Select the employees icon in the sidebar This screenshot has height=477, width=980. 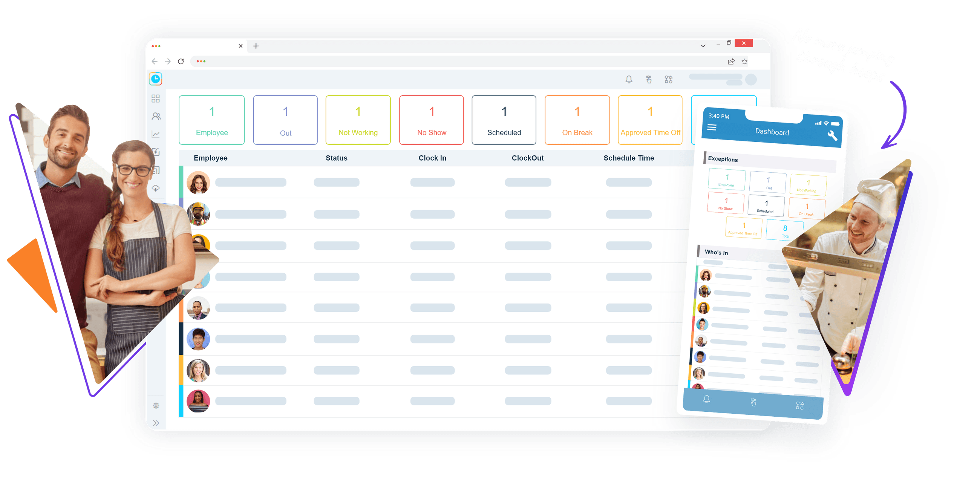pyautogui.click(x=156, y=116)
